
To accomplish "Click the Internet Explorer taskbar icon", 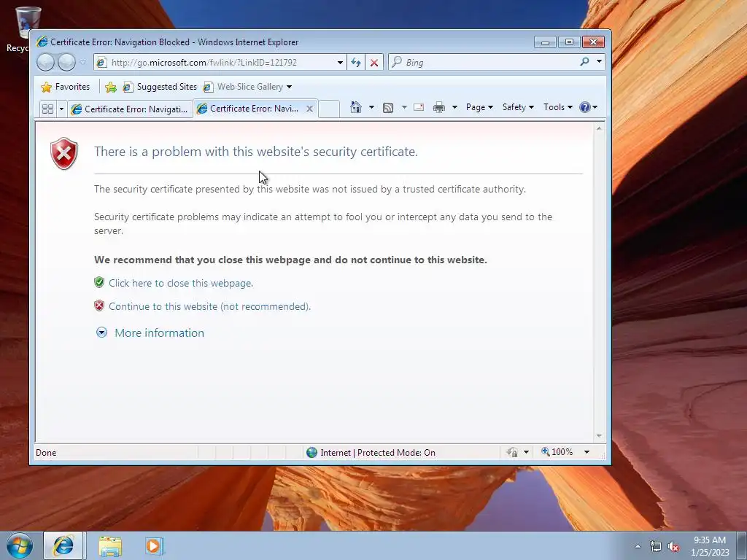I will coord(63,545).
